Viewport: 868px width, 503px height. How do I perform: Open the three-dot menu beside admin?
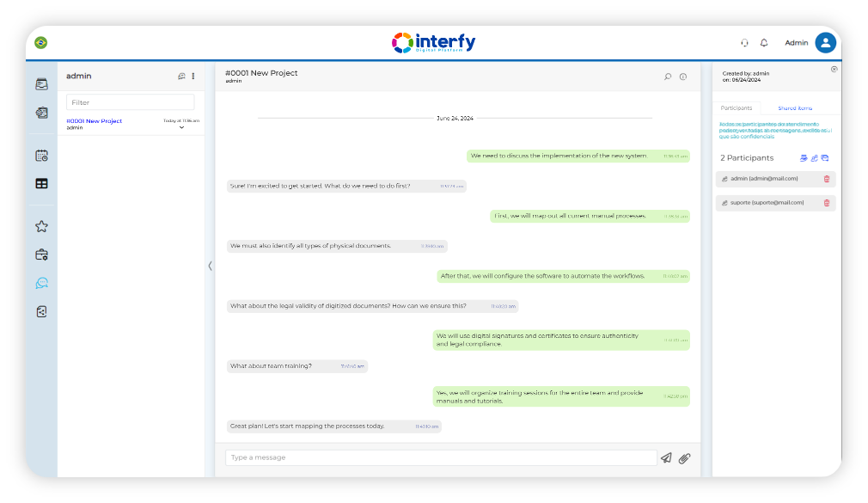coord(193,77)
